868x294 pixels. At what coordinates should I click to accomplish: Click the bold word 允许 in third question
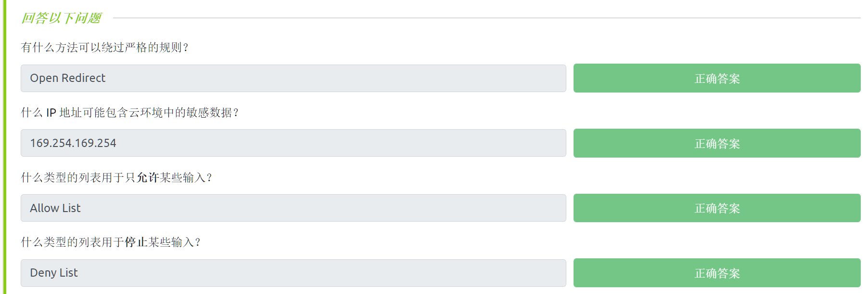[148, 177]
